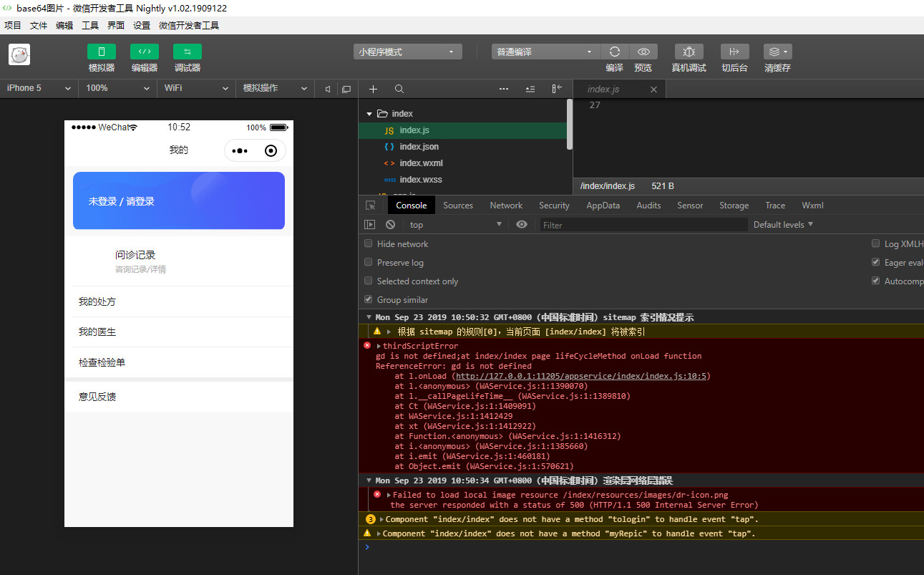The image size is (924, 575).
Task: Click the console Filter input field
Action: pyautogui.click(x=643, y=225)
